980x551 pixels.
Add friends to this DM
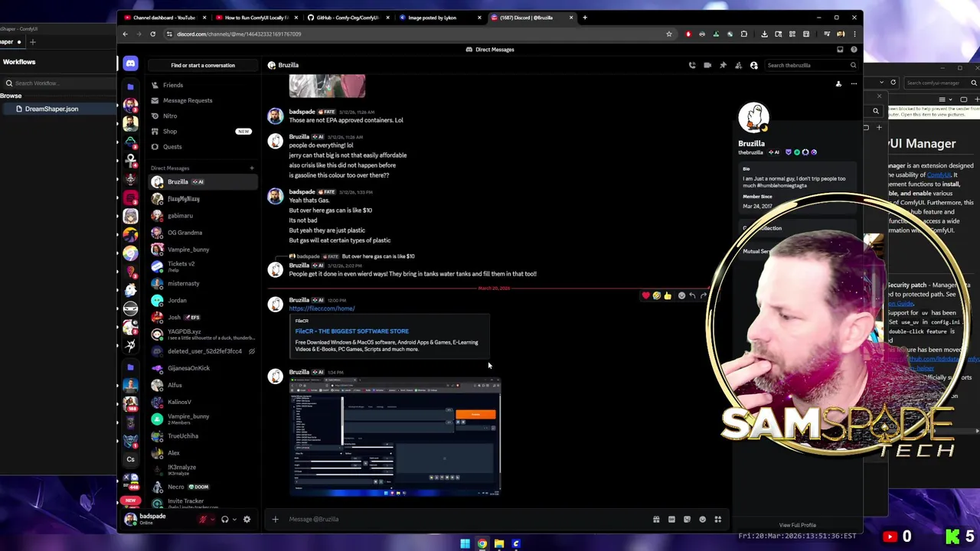(738, 65)
